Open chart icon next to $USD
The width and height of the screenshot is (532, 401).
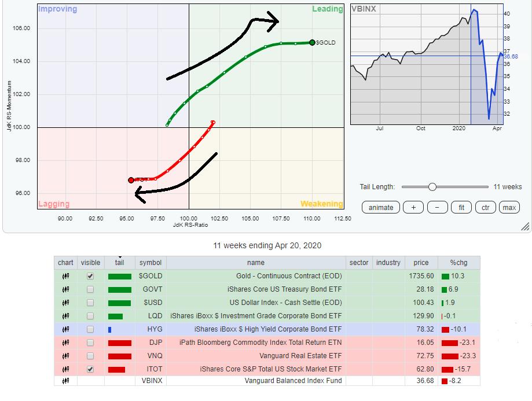click(65, 303)
